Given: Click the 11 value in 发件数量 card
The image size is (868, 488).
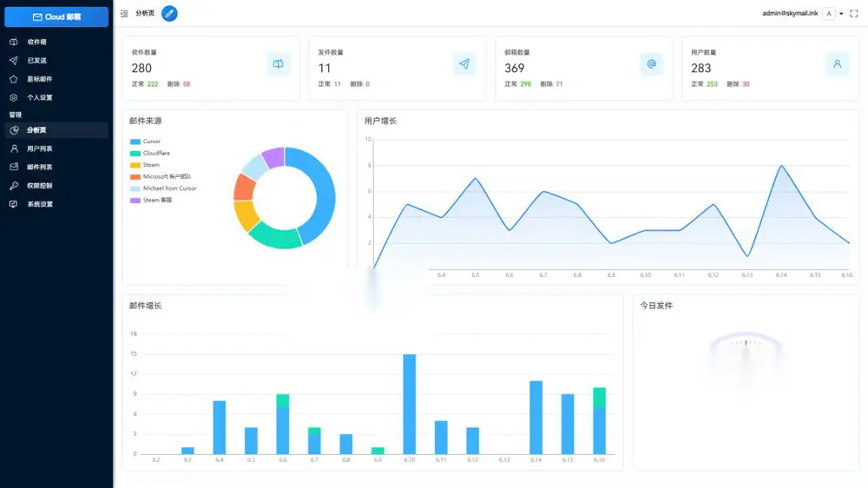Looking at the screenshot, I should tap(325, 68).
